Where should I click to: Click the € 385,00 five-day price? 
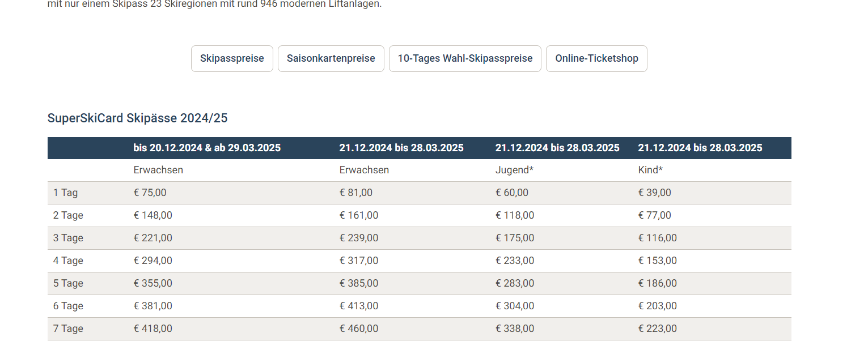tap(359, 283)
